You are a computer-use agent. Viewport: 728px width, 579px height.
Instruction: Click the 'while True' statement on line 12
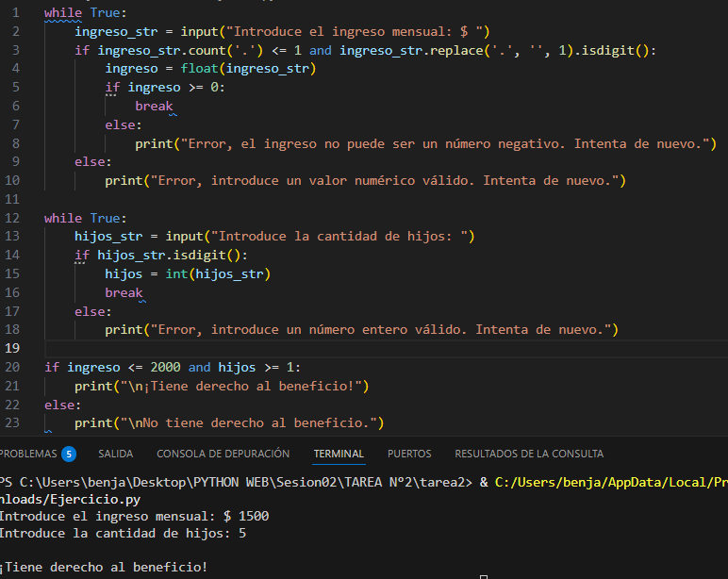(x=86, y=218)
